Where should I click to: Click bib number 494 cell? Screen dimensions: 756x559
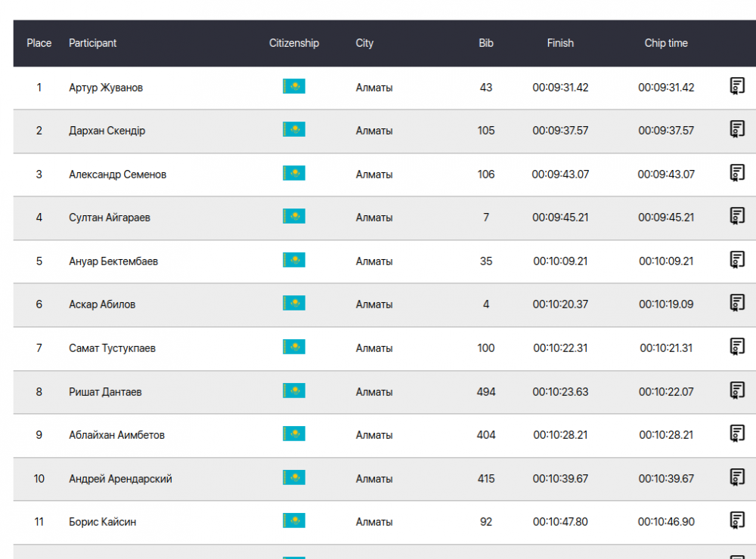coord(486,392)
